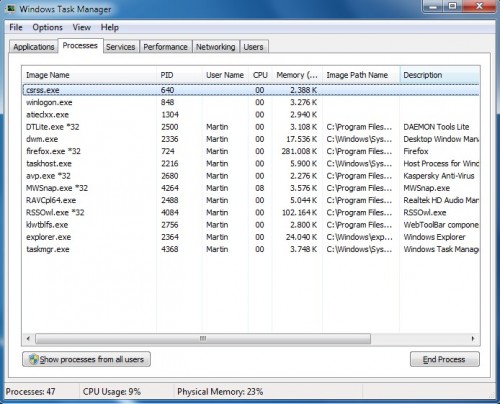The height and width of the screenshot is (404, 500).
Task: Open the File menu
Action: 16,27
